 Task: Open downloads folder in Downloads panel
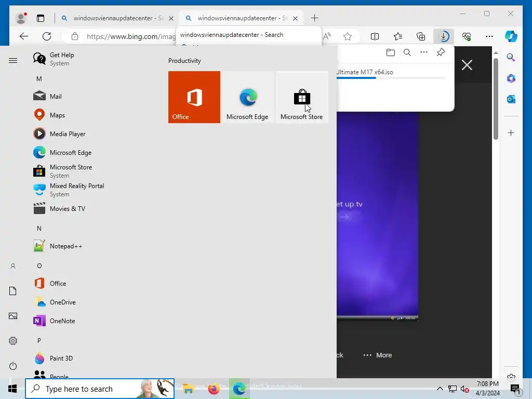[x=391, y=52]
